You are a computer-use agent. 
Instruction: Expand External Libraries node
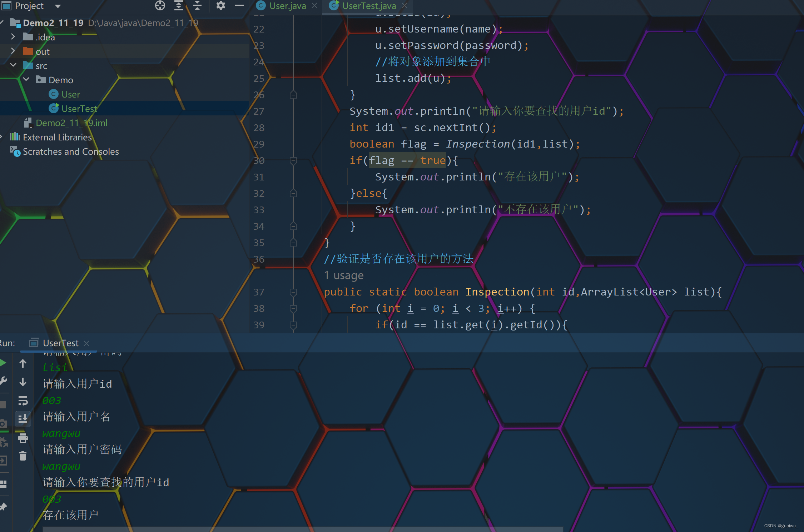coord(2,137)
